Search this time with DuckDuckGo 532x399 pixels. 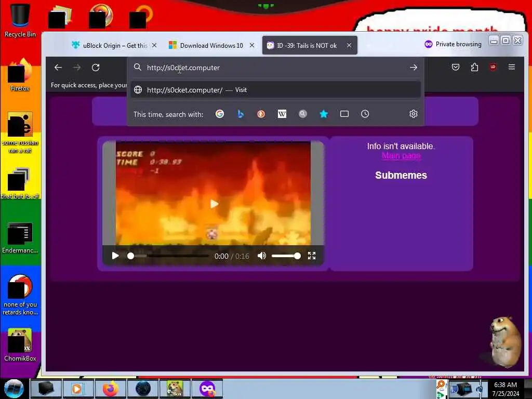pyautogui.click(x=261, y=114)
